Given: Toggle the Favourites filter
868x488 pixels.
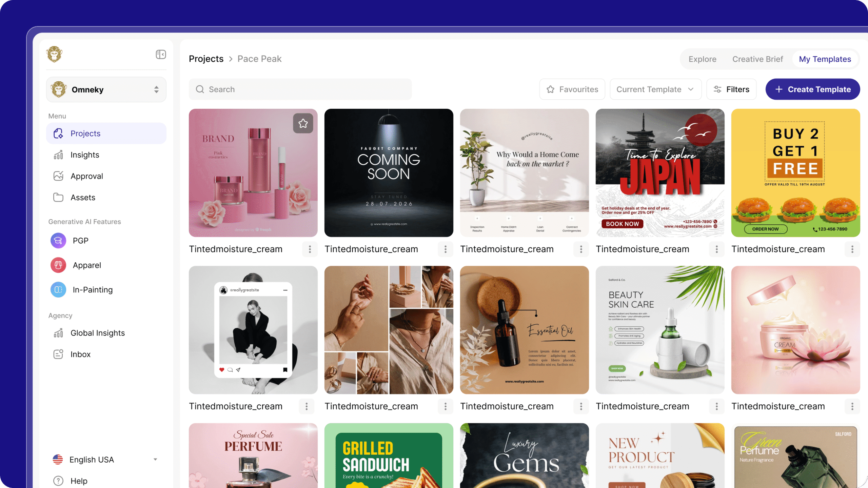Looking at the screenshot, I should pyautogui.click(x=572, y=89).
